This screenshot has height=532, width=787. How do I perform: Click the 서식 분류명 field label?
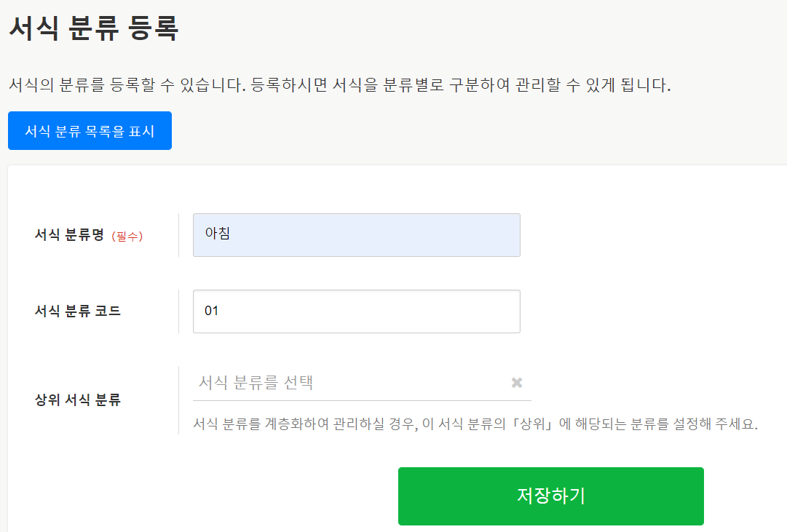[x=70, y=235]
